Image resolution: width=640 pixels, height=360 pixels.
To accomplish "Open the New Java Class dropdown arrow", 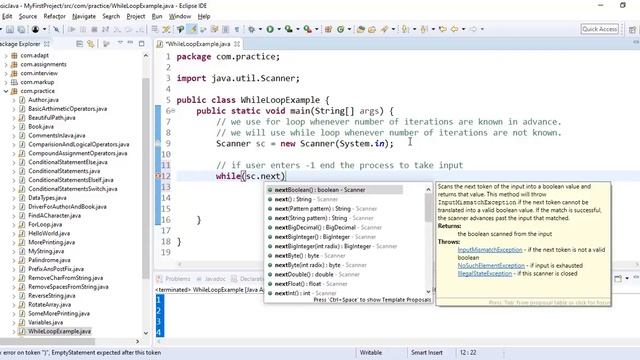I will coord(349,29).
